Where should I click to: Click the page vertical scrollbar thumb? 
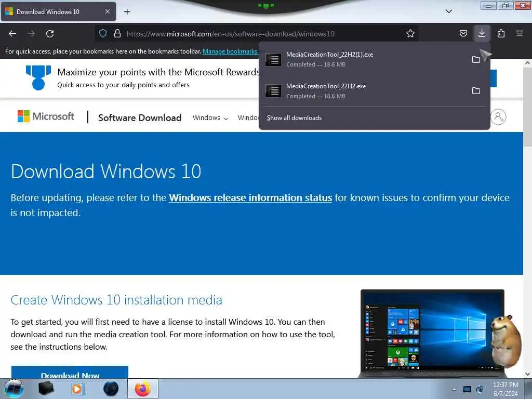(528, 107)
